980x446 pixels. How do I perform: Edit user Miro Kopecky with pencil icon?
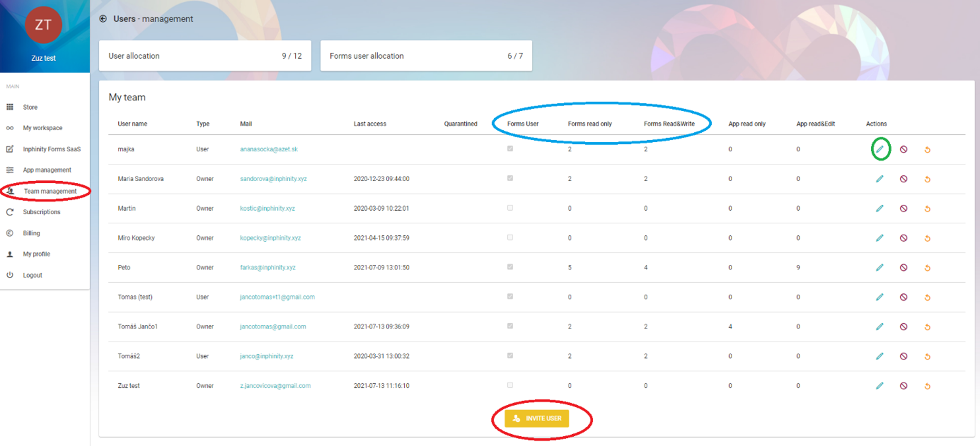[880, 238]
